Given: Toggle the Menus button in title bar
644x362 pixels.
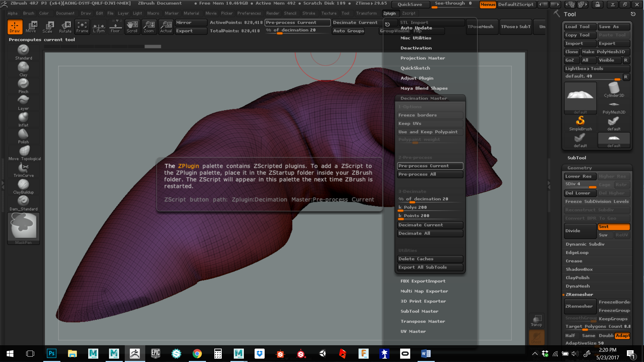Looking at the screenshot, I should point(488,4).
